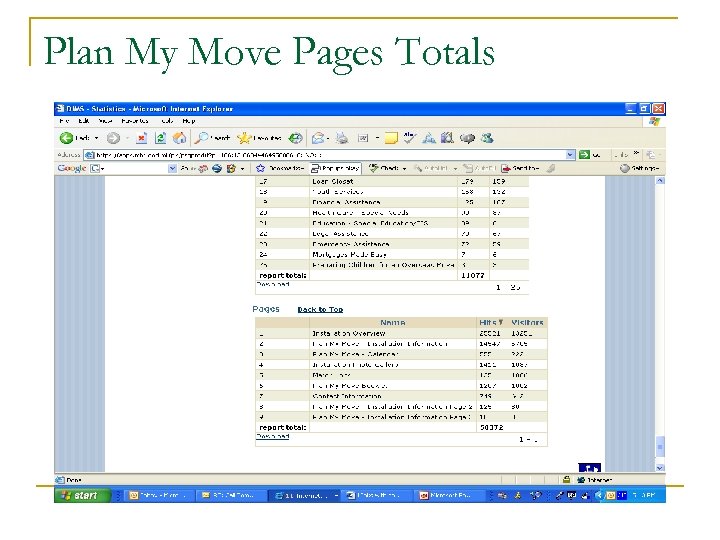Click the Internet zone status bar indicator

point(595,480)
